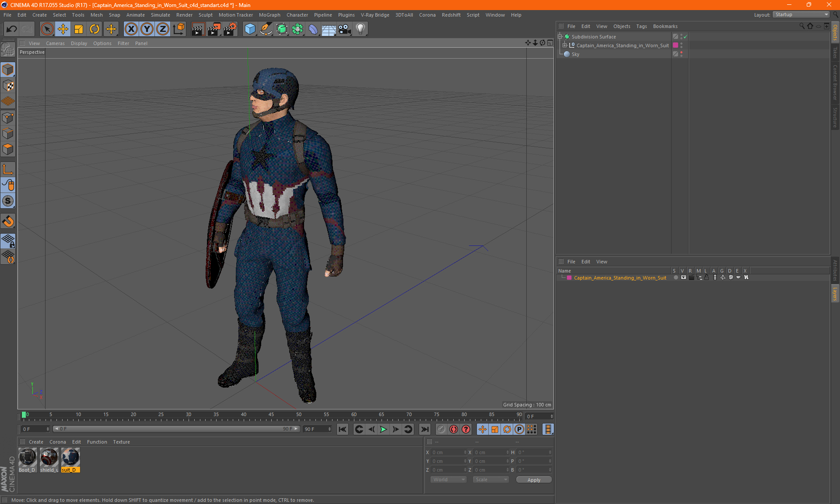Screen dimensions: 840x504
Task: Open the Floor environment icon
Action: pos(329,29)
